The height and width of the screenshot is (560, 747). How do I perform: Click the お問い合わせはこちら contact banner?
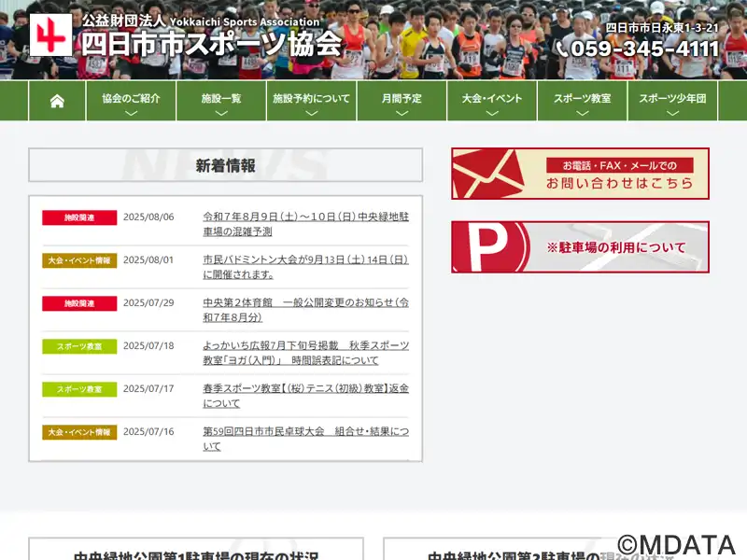[580, 174]
